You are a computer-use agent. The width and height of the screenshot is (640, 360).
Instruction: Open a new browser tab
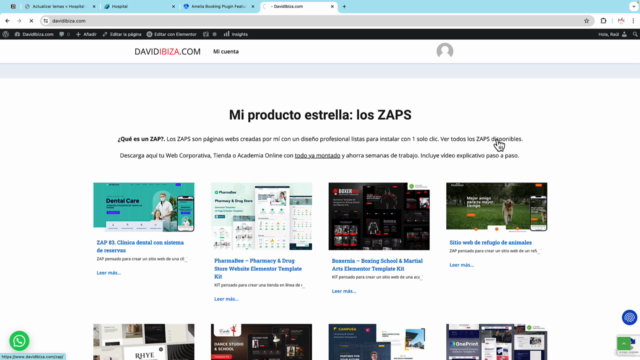(x=344, y=7)
